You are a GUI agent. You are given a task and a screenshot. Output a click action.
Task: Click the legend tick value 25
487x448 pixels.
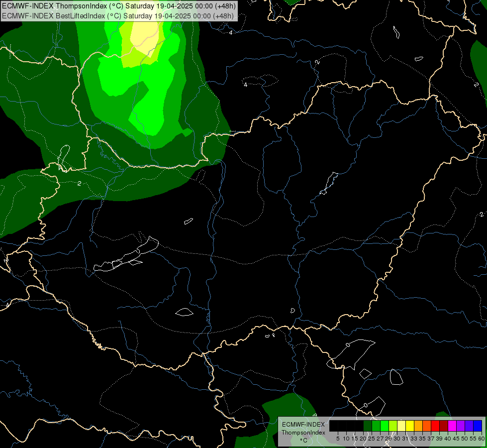click(x=372, y=439)
